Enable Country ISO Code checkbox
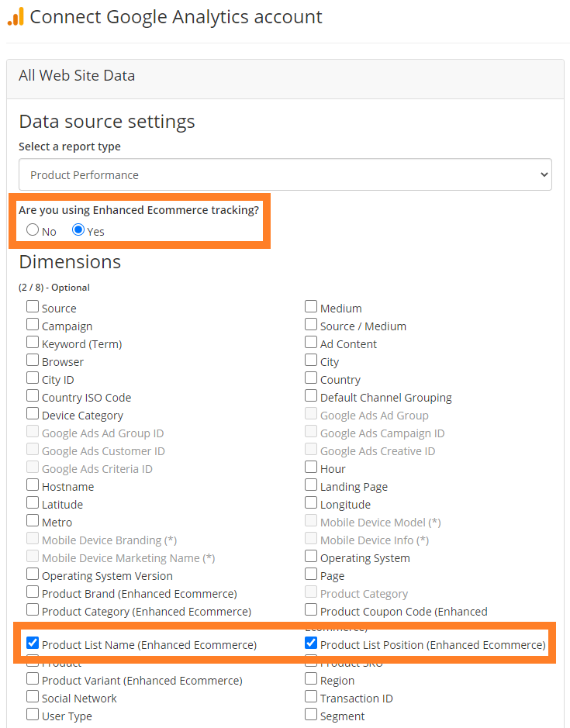The width and height of the screenshot is (570, 728). pyautogui.click(x=33, y=395)
